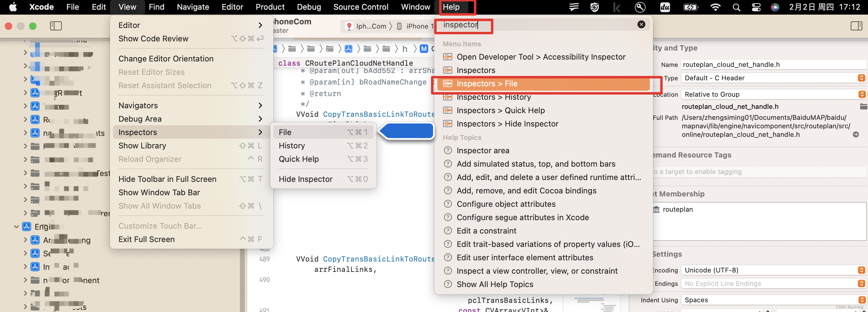
Task: Click the du app menu bar icon
Action: [x=665, y=7]
